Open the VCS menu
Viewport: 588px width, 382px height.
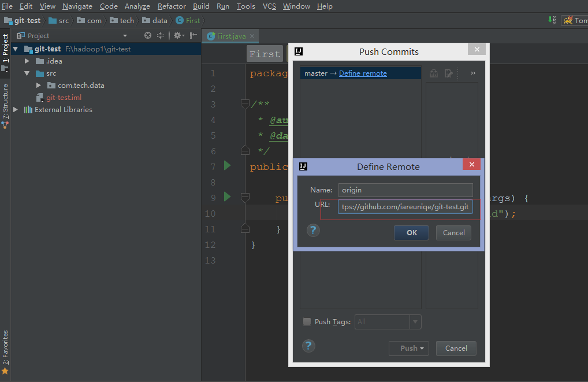tap(269, 6)
